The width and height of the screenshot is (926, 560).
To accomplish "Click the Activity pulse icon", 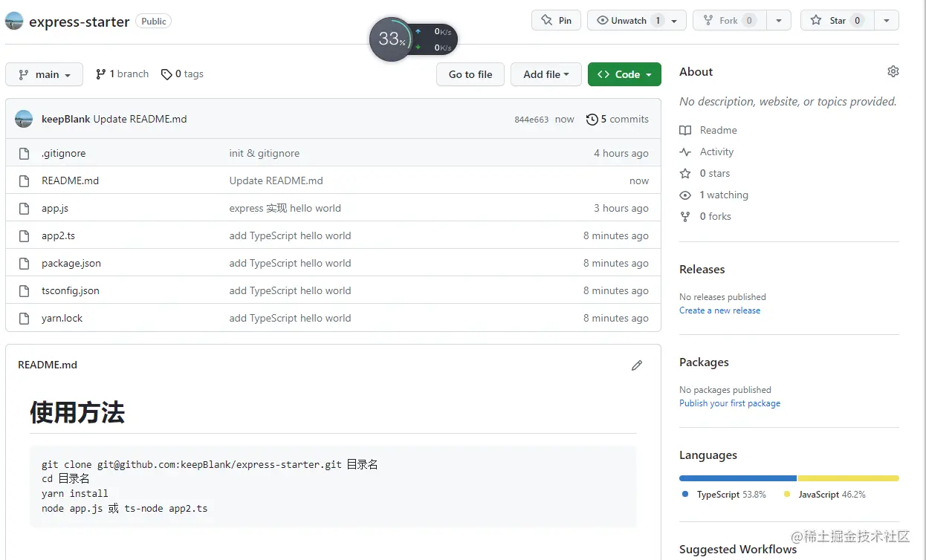I will point(685,152).
